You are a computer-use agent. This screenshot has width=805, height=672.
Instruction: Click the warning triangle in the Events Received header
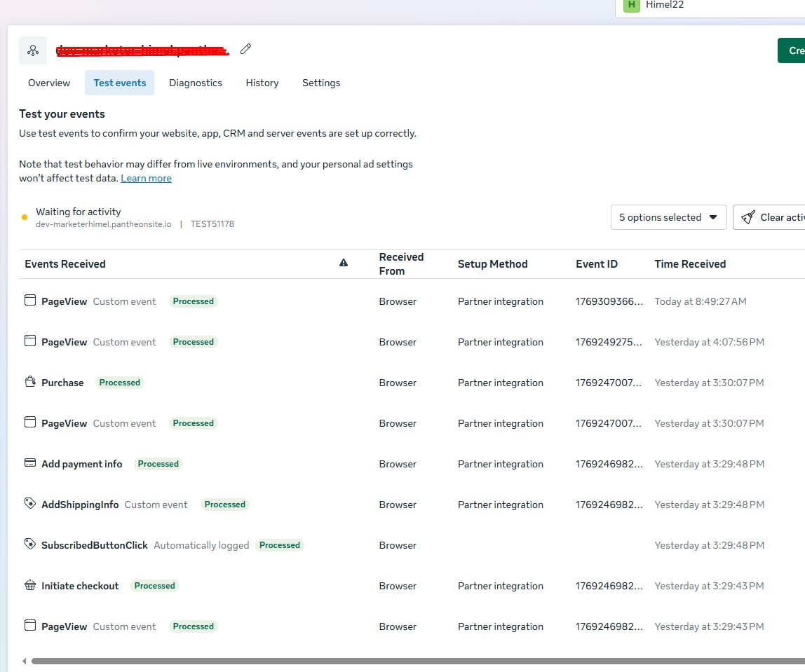343,262
